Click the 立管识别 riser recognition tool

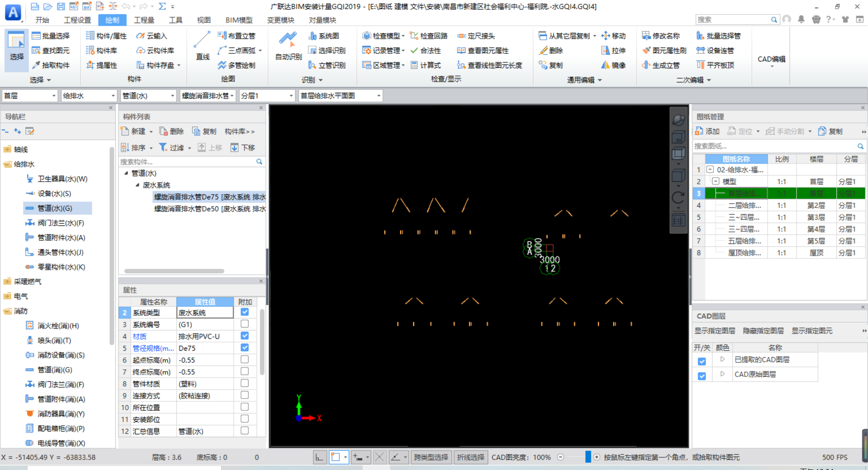327,65
